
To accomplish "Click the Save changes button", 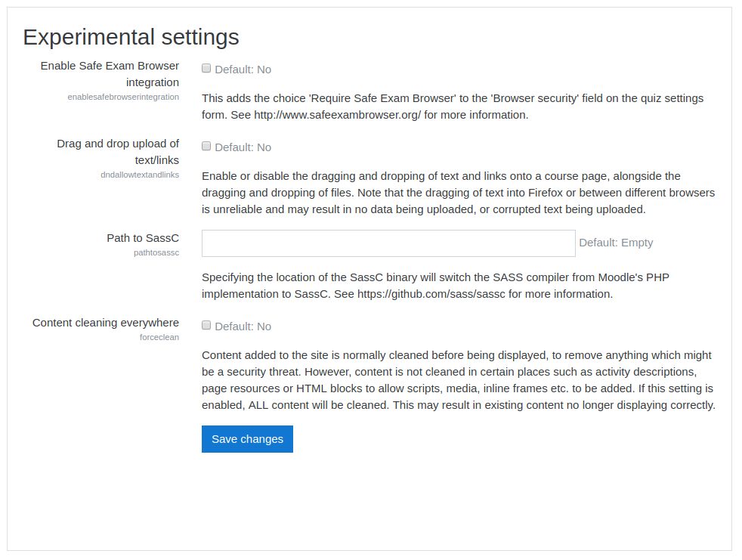I will coord(248,439).
